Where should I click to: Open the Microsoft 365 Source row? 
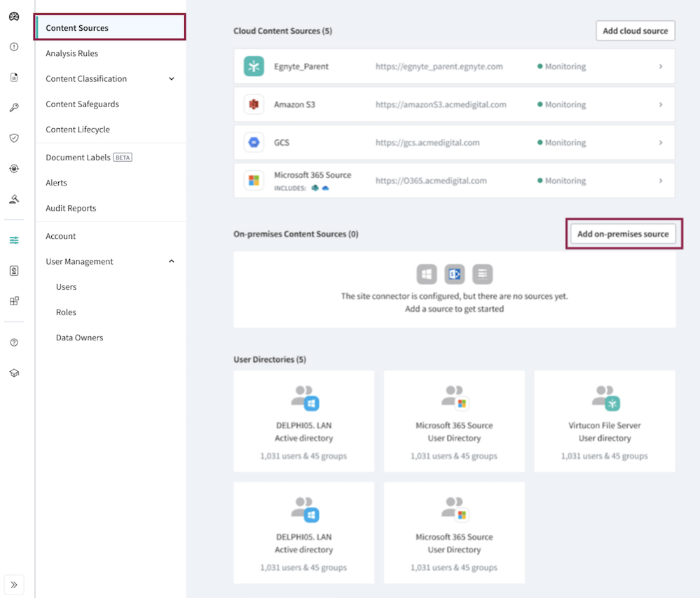454,181
